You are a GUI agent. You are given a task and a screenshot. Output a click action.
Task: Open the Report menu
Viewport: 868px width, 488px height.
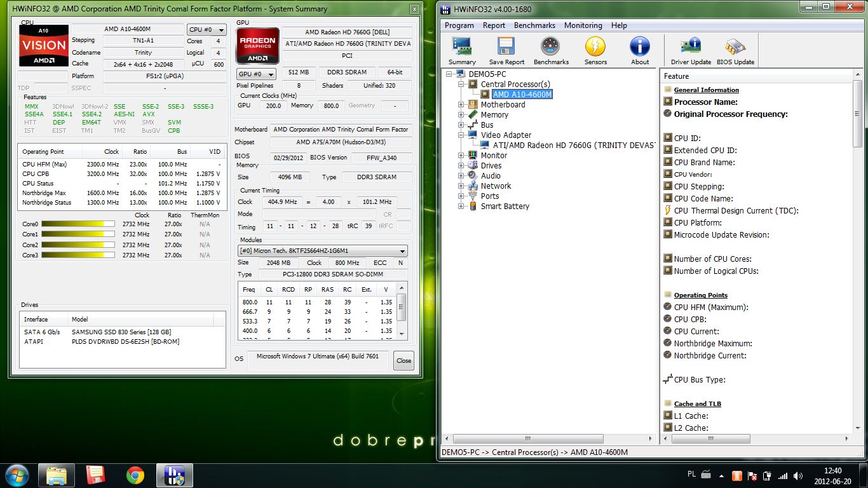[494, 25]
